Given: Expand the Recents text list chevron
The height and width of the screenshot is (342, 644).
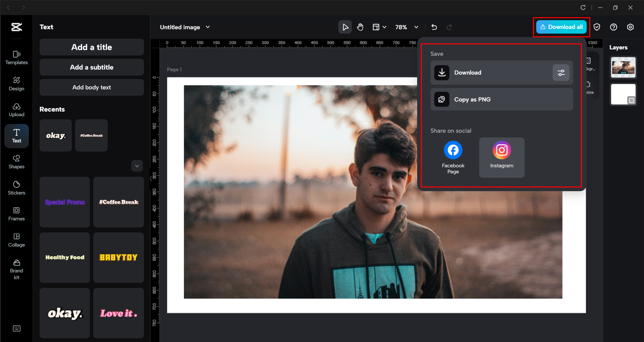Looking at the screenshot, I should (137, 166).
